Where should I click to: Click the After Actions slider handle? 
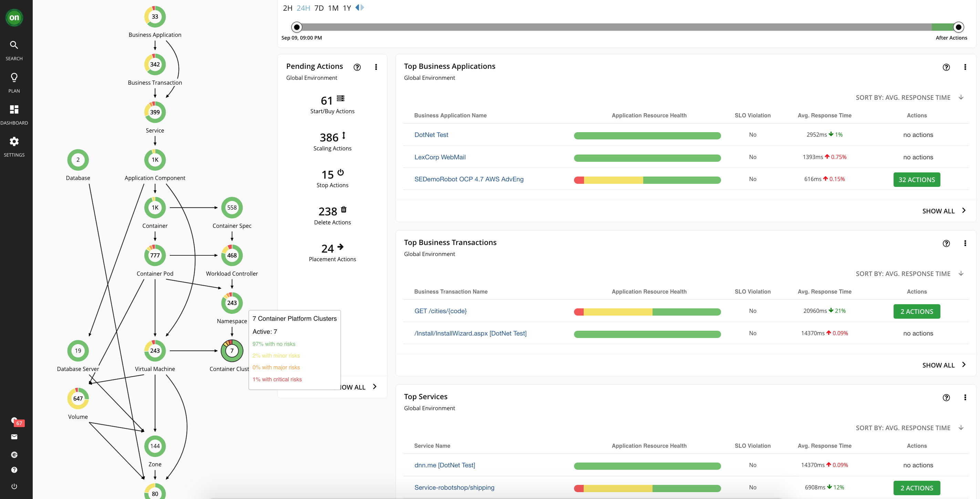(958, 27)
